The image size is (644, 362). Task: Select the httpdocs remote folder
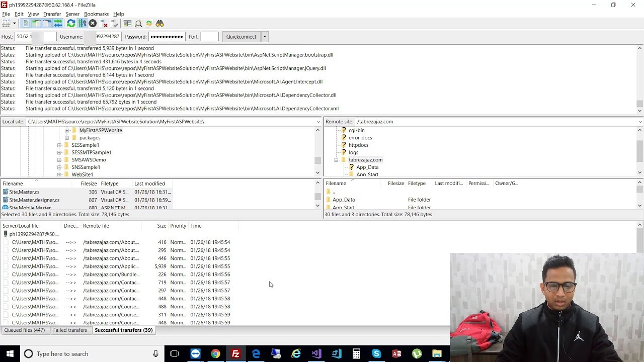[x=358, y=145]
